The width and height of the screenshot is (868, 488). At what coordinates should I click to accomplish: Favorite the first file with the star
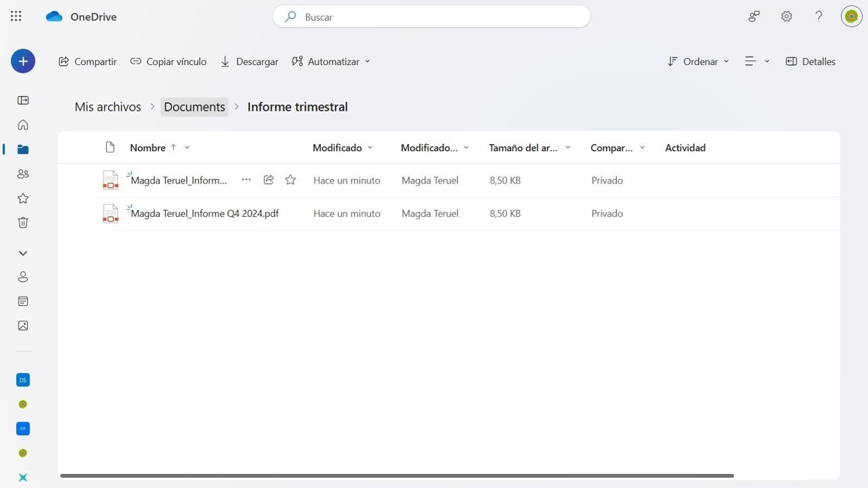pos(291,180)
